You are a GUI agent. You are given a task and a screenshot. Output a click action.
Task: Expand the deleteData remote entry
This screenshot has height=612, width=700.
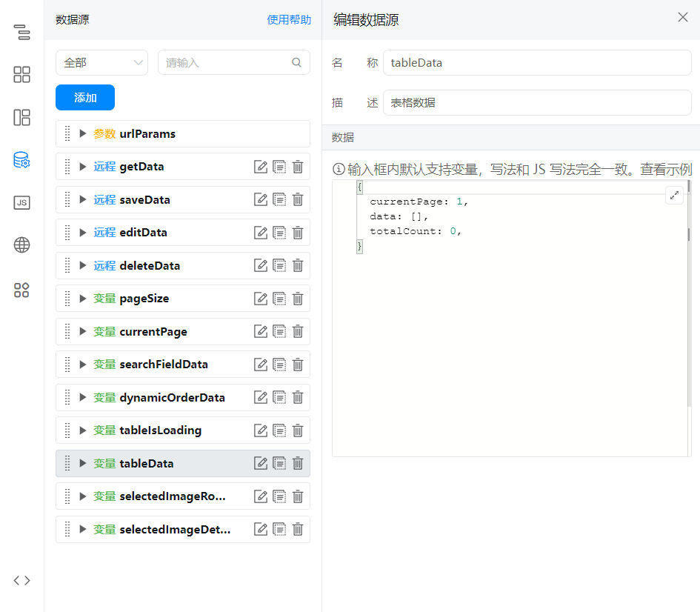click(83, 266)
